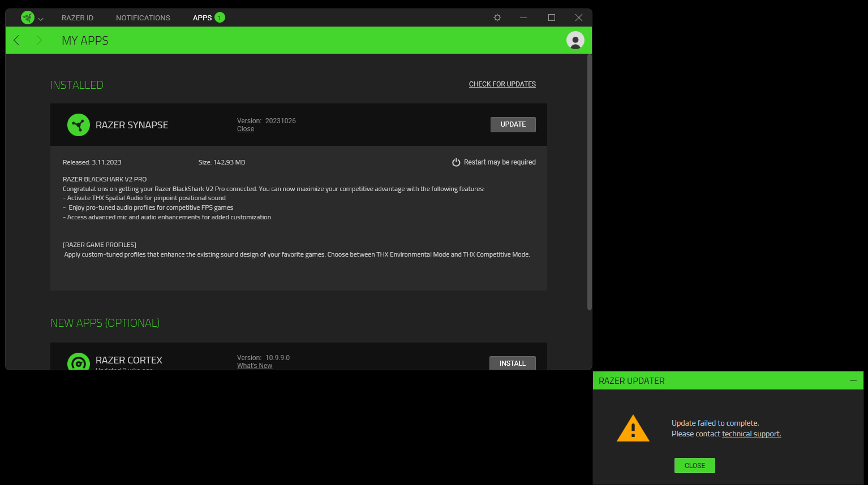Collapse Synapse details via Close link
Screen dimensions: 868x485
(x=246, y=129)
